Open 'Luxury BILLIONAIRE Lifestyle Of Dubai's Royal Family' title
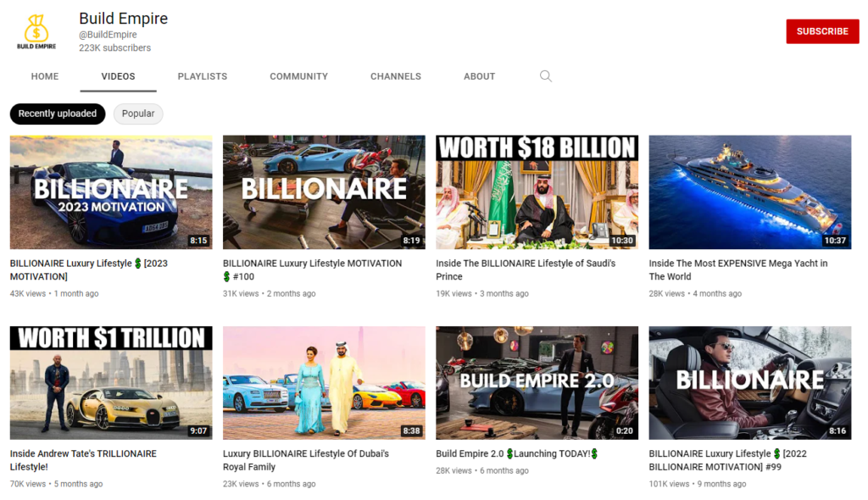The image size is (868, 500). 306,460
